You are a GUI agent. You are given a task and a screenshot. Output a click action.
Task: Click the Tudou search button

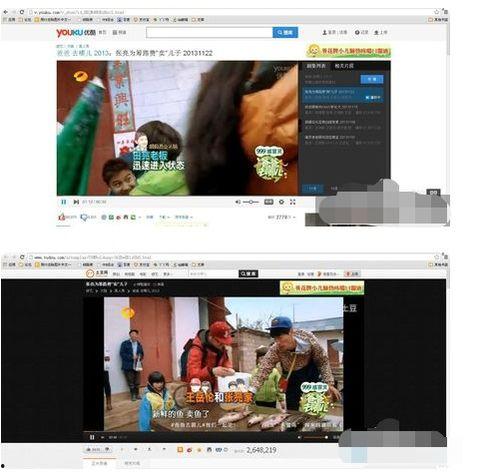pos(248,274)
